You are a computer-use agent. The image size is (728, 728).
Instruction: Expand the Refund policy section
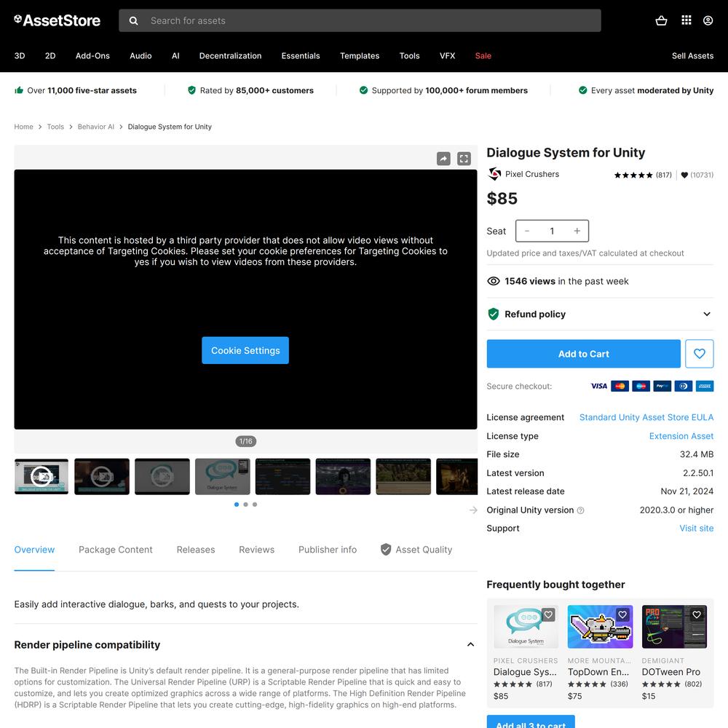click(600, 314)
